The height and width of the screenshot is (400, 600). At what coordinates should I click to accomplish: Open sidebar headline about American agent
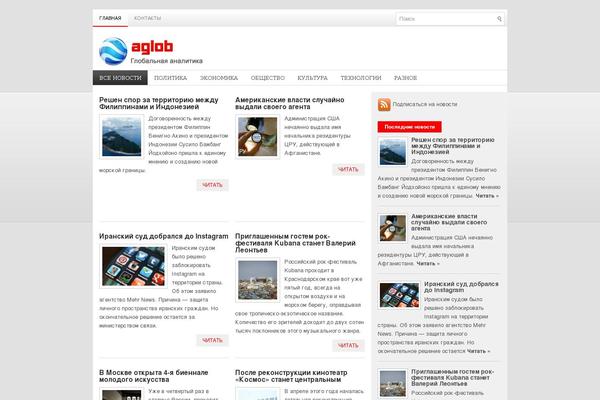pos(449,222)
